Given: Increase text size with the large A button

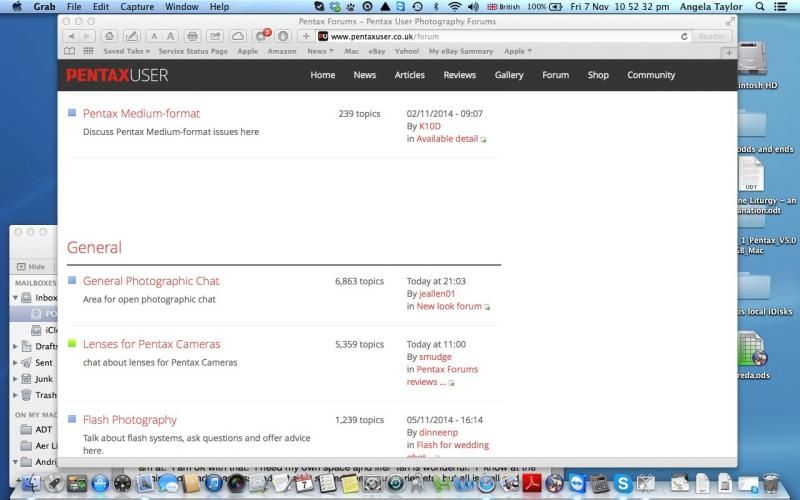Looking at the screenshot, I should tap(170, 36).
